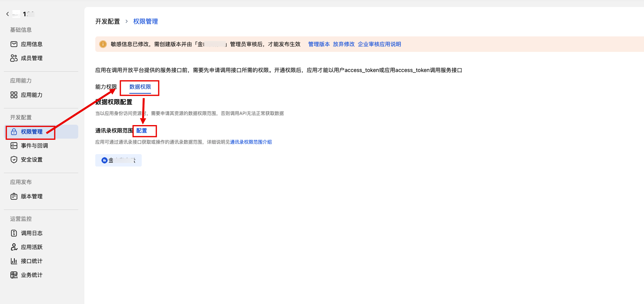Click the back arrow at top left
Screen dimensions: 644x304
click(x=7, y=14)
